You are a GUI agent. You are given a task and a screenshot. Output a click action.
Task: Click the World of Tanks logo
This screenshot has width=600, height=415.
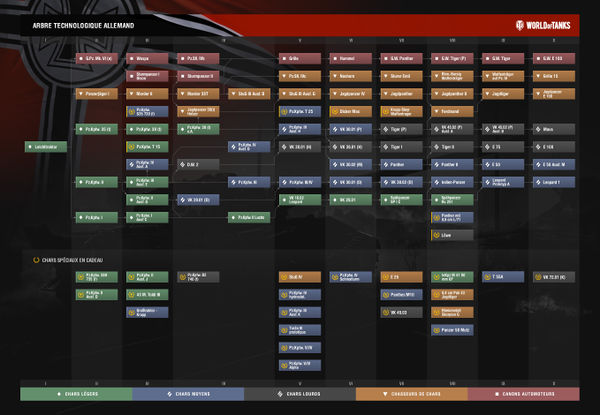543,26
